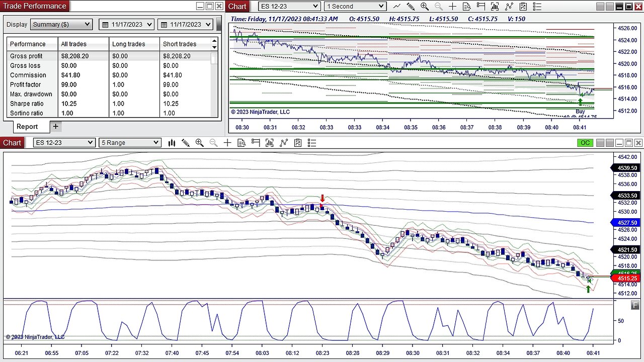The height and width of the screenshot is (362, 644).
Task: Open properties list icon in top chart
Action: pos(537,7)
